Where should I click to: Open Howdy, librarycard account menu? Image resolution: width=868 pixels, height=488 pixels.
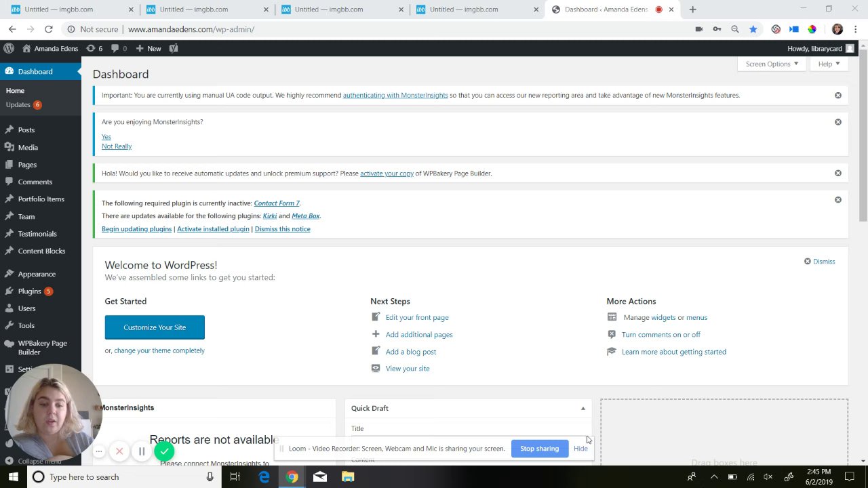821,48
